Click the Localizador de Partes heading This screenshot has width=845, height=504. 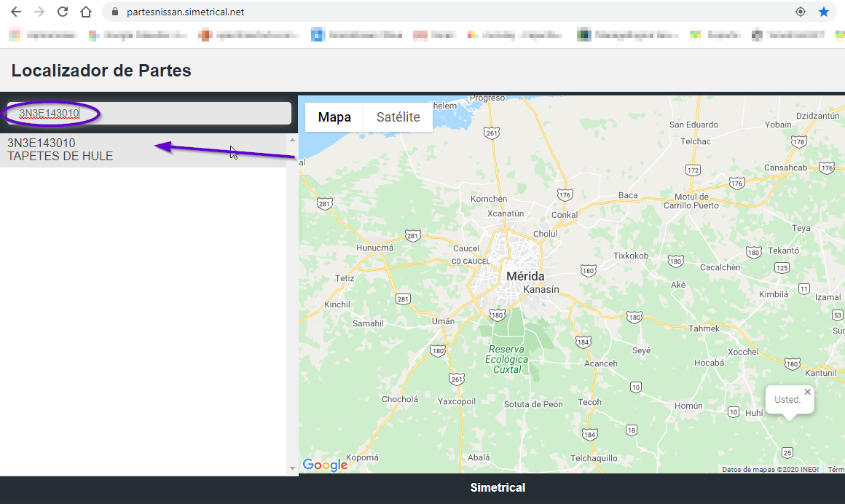point(101,71)
